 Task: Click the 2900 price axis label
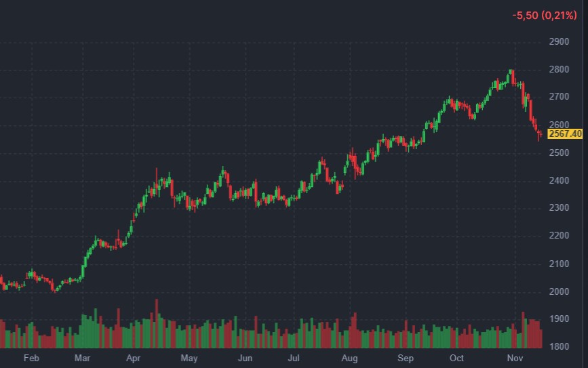point(559,42)
